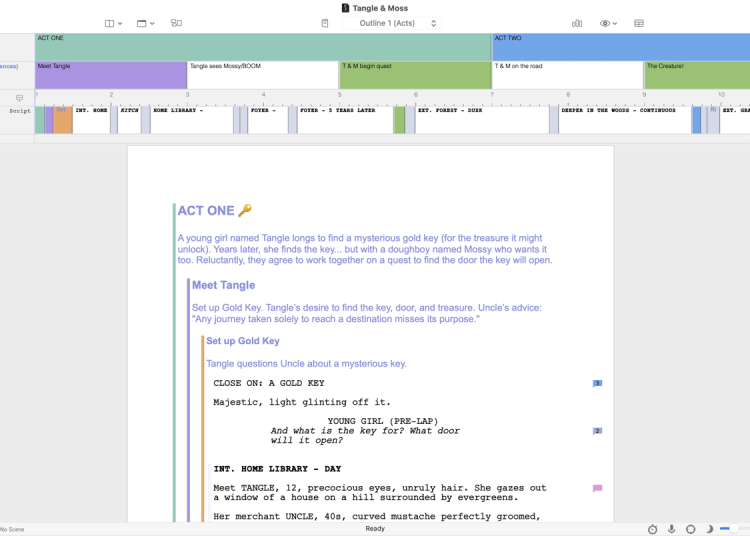Open the Outline 1 (Acts) dropdown
The height and width of the screenshot is (536, 750).
[x=397, y=23]
